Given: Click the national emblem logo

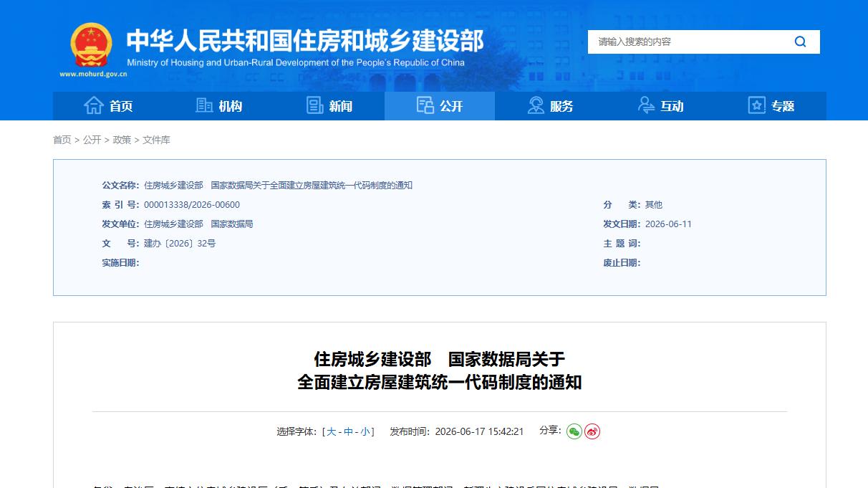Looking at the screenshot, I should (x=91, y=45).
